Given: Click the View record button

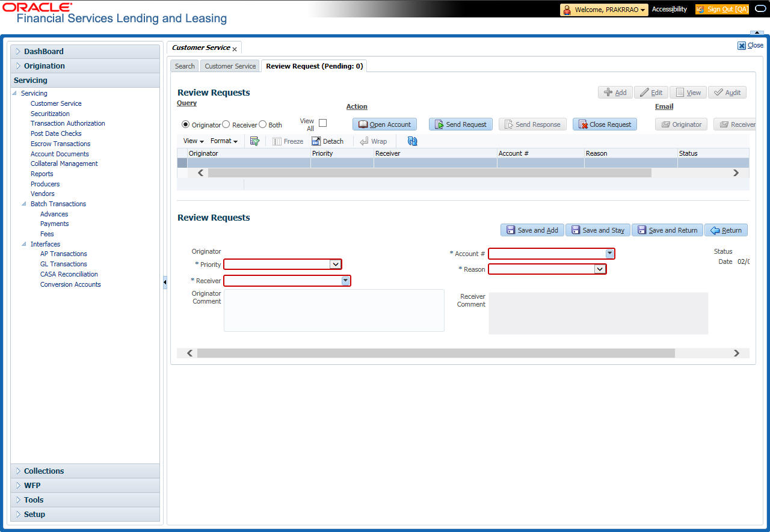Looking at the screenshot, I should pyautogui.click(x=688, y=93).
